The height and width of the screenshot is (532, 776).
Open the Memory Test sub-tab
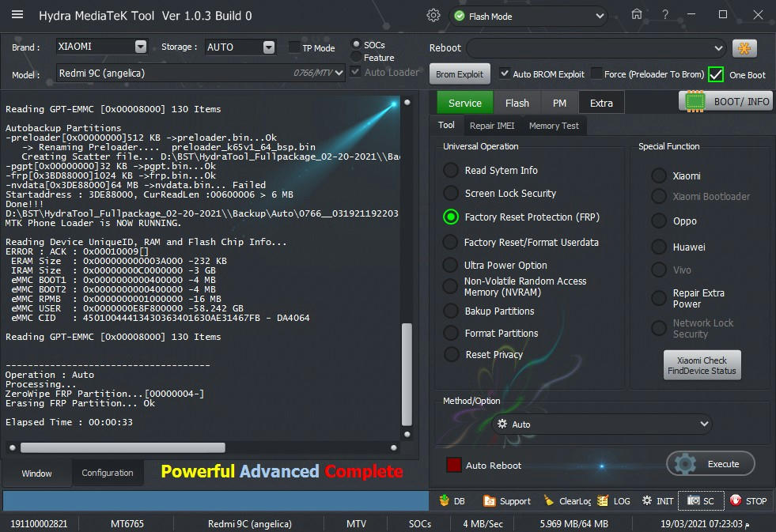coord(554,126)
